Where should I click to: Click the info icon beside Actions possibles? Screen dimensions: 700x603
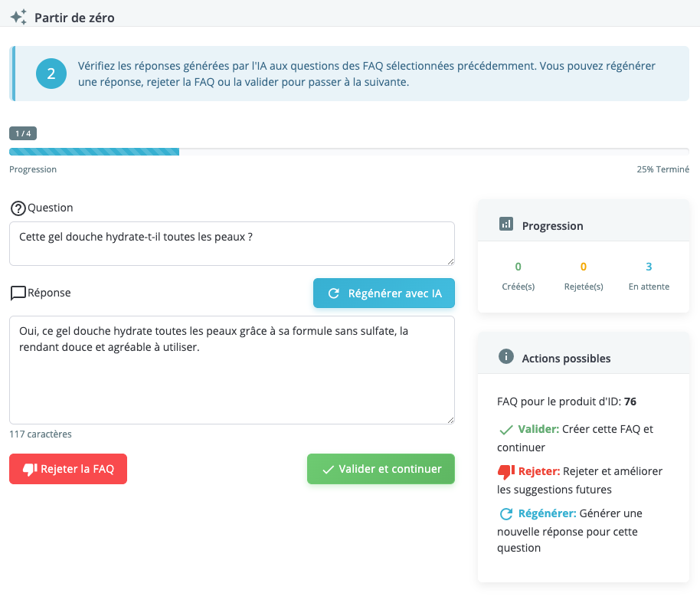point(505,356)
